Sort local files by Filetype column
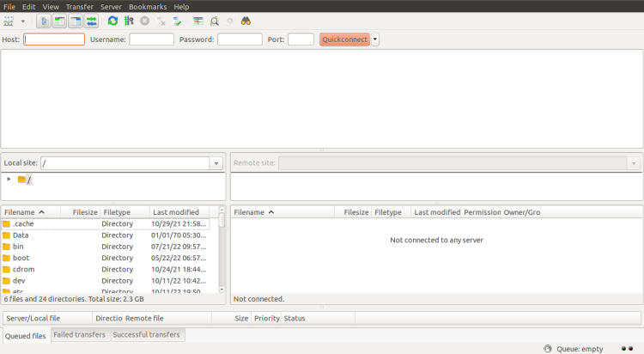 (125, 212)
